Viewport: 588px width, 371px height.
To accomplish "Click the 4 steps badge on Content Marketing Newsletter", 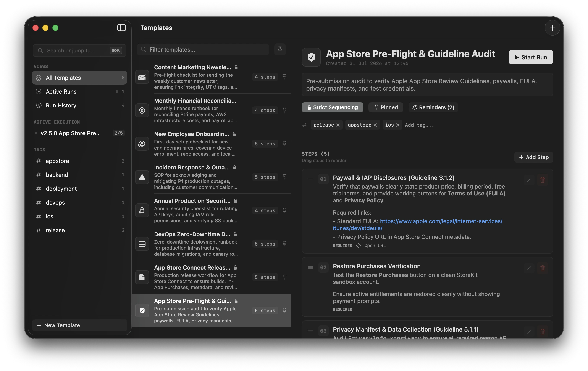I will [265, 77].
